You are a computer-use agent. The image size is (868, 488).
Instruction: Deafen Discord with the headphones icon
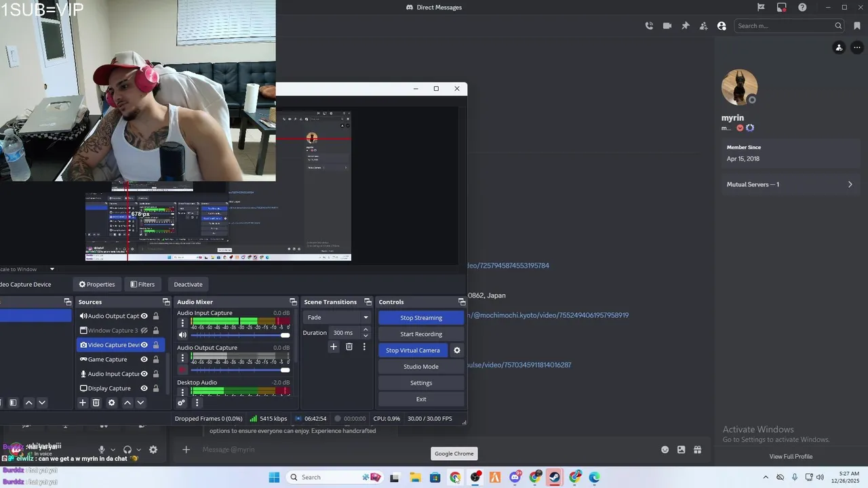point(127,449)
